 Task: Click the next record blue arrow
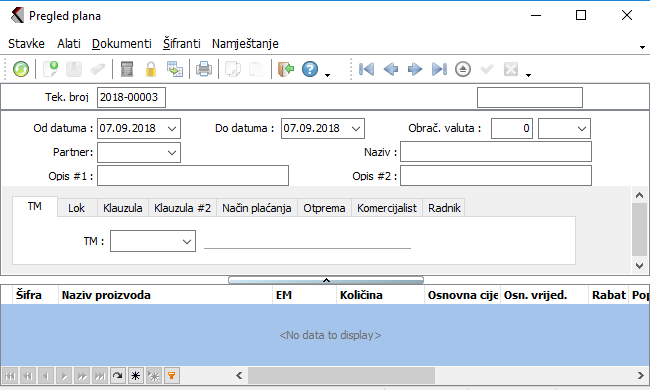click(415, 69)
